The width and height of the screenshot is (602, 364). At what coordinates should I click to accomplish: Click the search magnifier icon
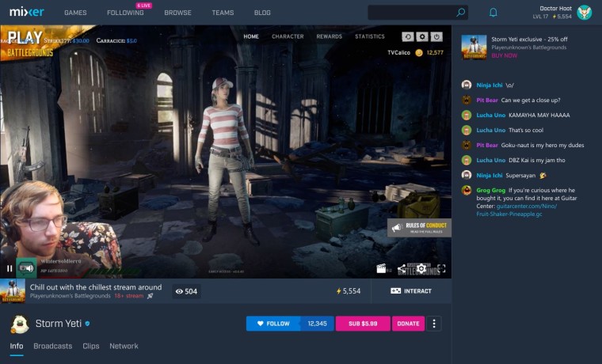click(461, 13)
